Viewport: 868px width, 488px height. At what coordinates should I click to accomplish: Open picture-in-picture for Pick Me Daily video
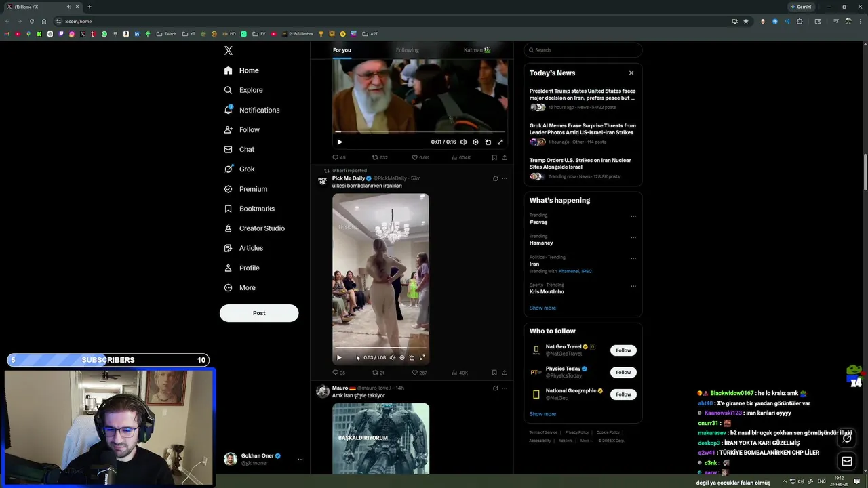click(x=412, y=358)
